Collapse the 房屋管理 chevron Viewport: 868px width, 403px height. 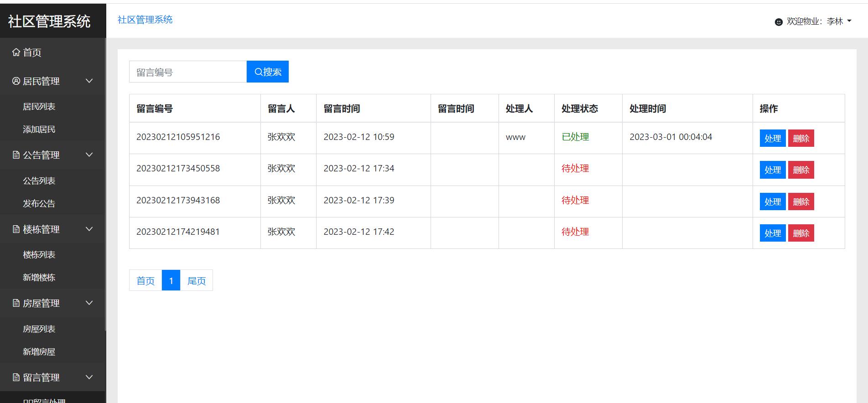[x=89, y=303]
